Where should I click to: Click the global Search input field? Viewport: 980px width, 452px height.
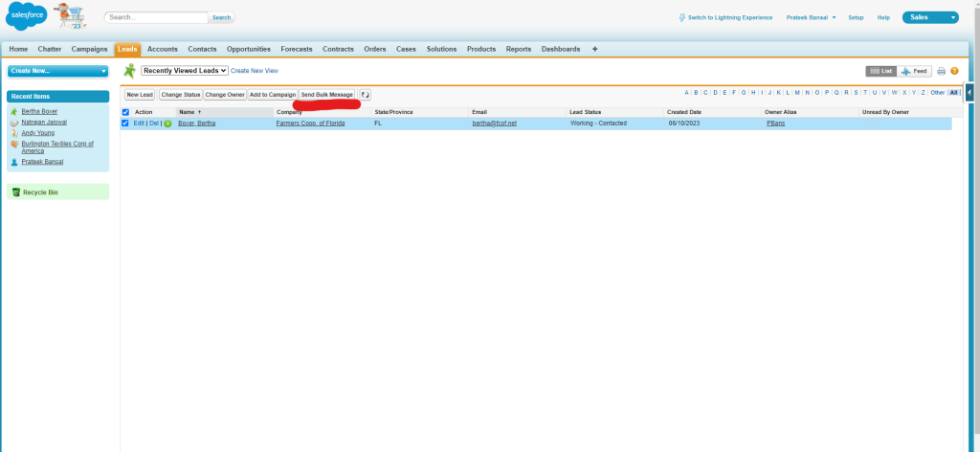point(156,17)
